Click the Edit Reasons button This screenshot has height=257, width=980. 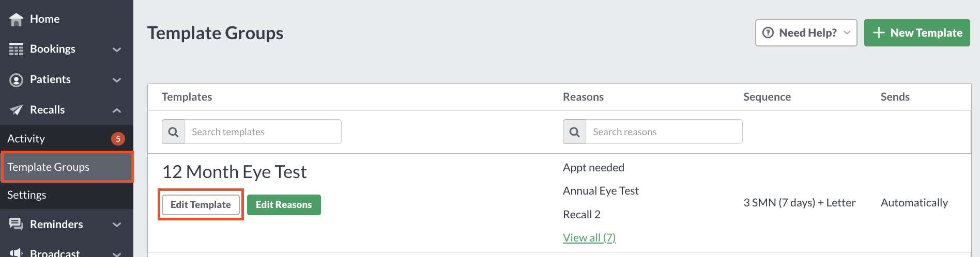tap(284, 205)
